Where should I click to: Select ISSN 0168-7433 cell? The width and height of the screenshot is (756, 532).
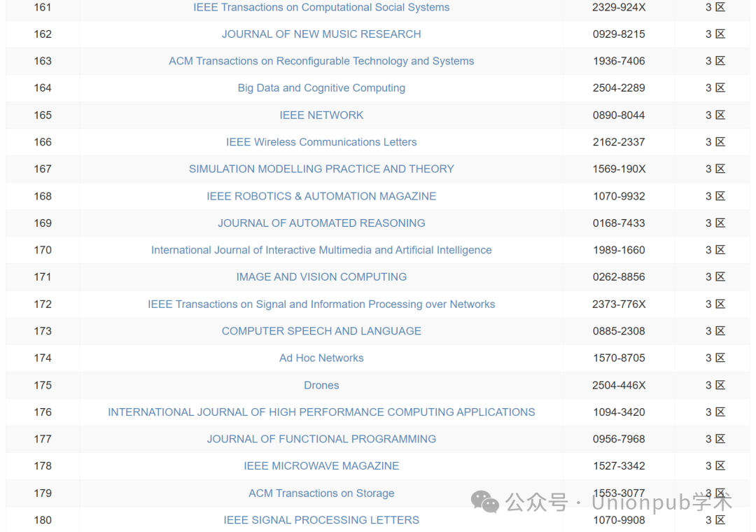[619, 223]
